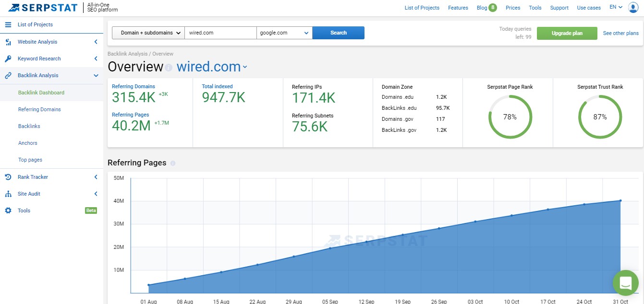Open the user account avatar icon
This screenshot has width=644, height=304.
click(633, 7)
